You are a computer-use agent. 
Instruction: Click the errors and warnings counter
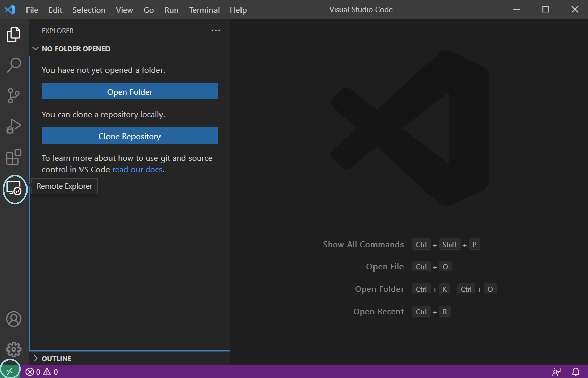[x=41, y=371]
